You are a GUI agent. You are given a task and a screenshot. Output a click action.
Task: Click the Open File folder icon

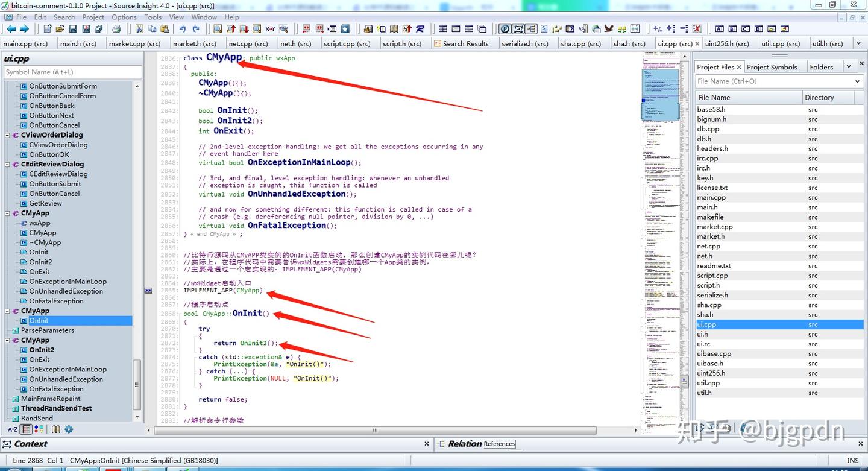(x=60, y=29)
